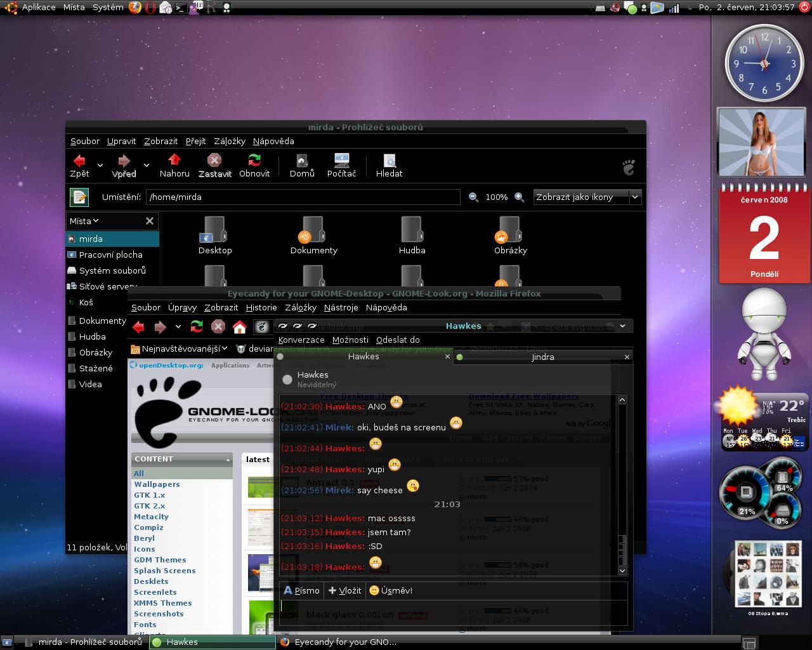Open Konverzace menu in chat window
812x650 pixels.
(301, 340)
